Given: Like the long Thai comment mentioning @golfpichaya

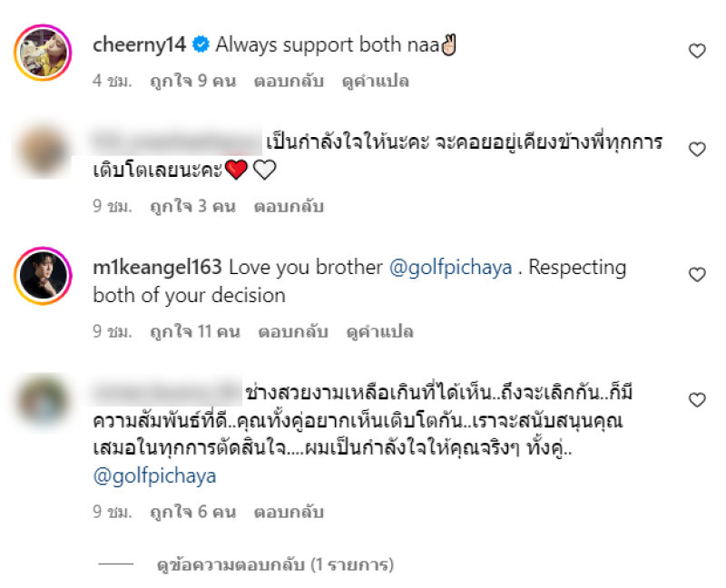Looking at the screenshot, I should [x=697, y=399].
